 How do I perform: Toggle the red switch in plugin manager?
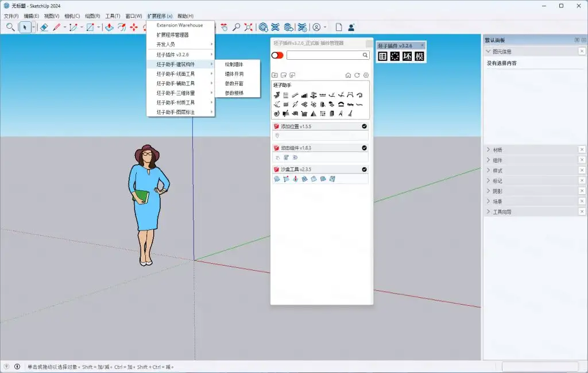tap(277, 55)
